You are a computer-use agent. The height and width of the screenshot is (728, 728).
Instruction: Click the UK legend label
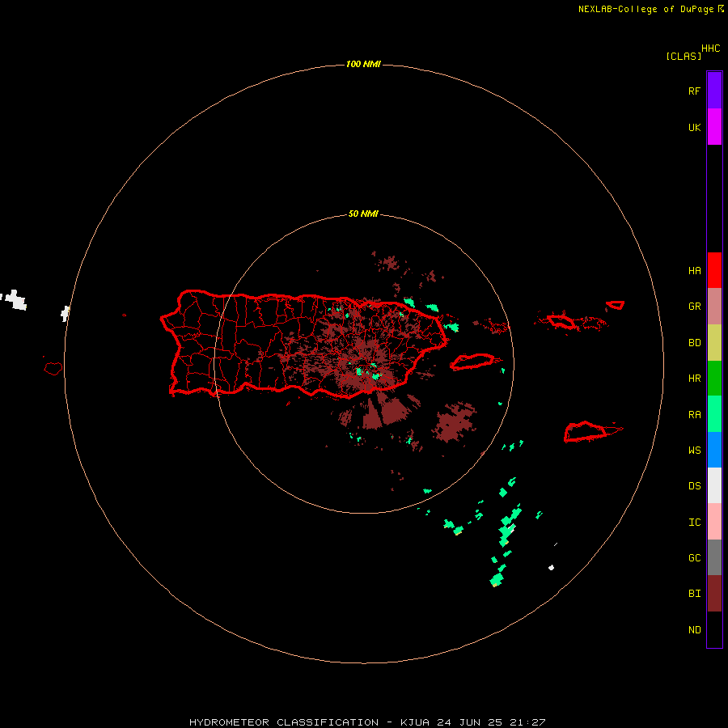(x=694, y=127)
